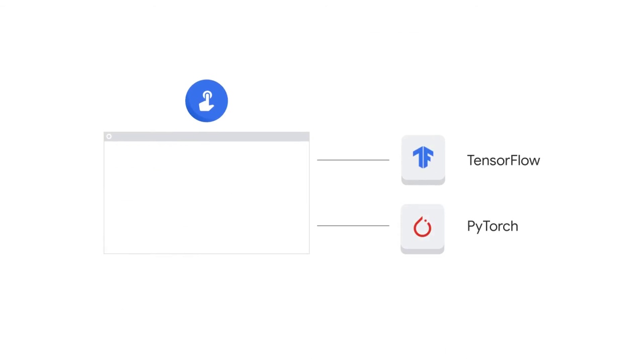Click the blue touch gesture icon

[206, 101]
